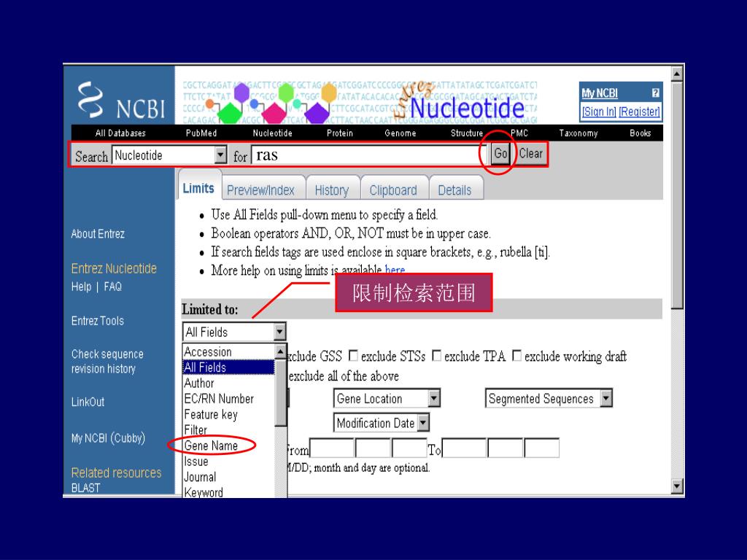Image resolution: width=747 pixels, height=560 pixels.
Task: Open About Entrez in sidebar
Action: coord(98,234)
